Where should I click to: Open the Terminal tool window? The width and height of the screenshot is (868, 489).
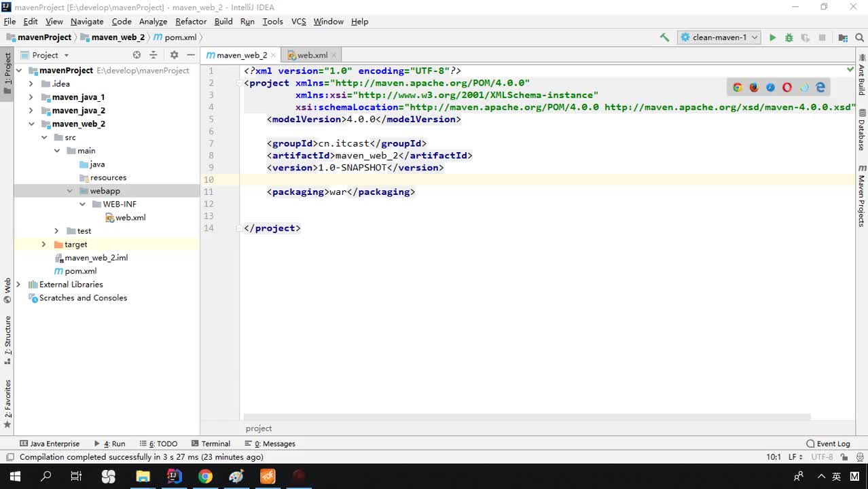211,443
